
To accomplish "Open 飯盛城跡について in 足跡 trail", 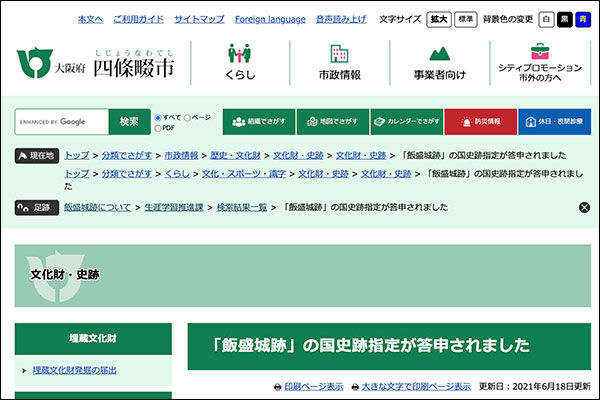I will coord(98,207).
